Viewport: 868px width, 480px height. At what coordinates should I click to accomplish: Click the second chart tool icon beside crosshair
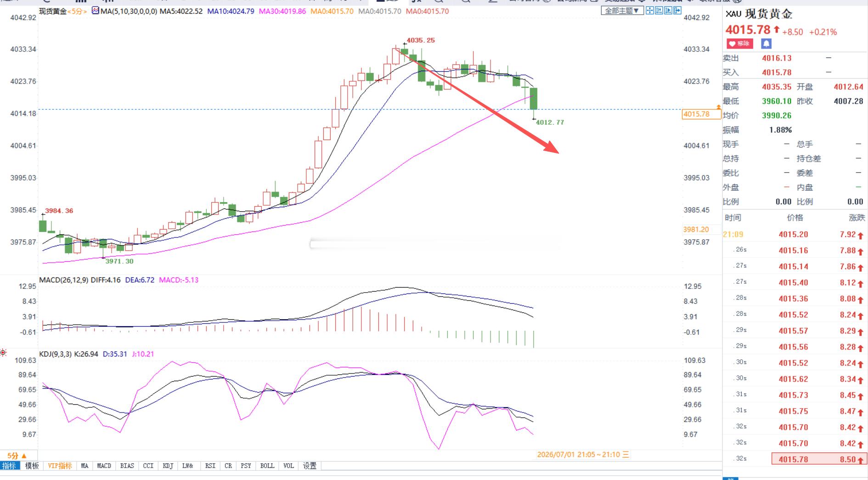tap(659, 11)
